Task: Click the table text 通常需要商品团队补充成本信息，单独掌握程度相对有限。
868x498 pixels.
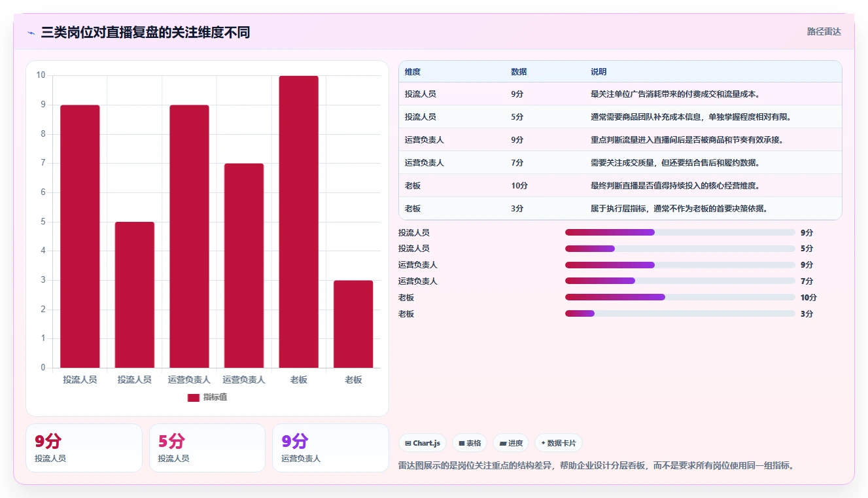Action: pos(692,117)
